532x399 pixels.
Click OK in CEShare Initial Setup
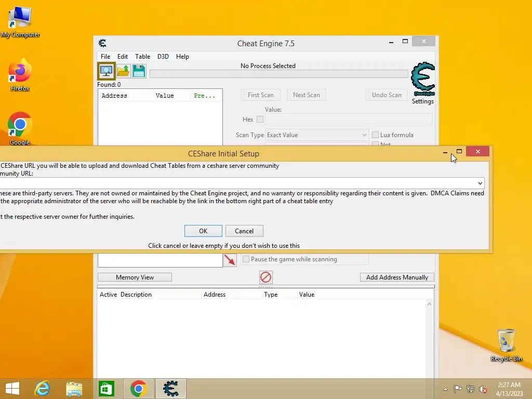(x=203, y=231)
